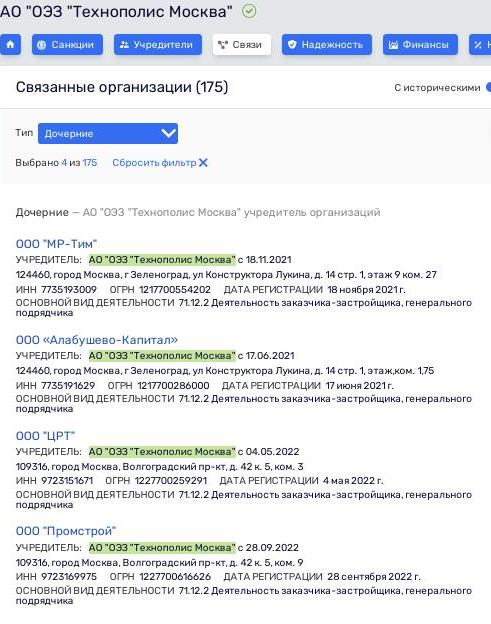Open ООО "Промстрой" company link
Image resolution: width=491 pixels, height=624 pixels.
(66, 531)
